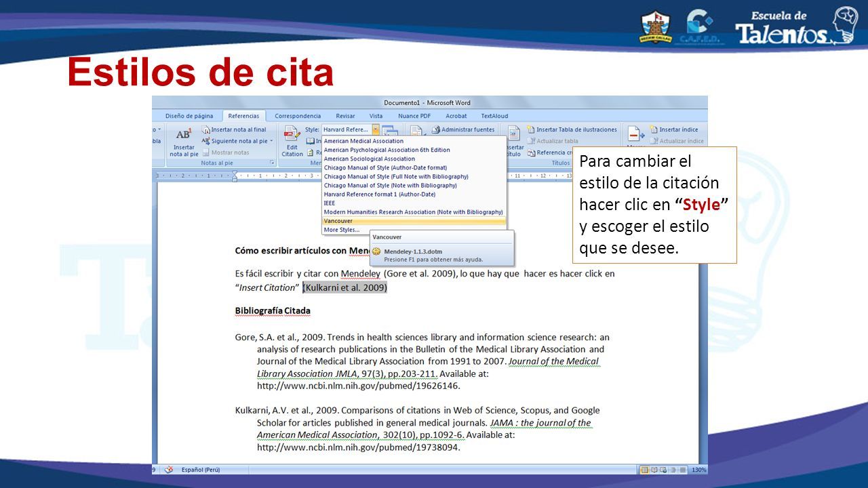Click Mostrar notas

tap(226, 152)
